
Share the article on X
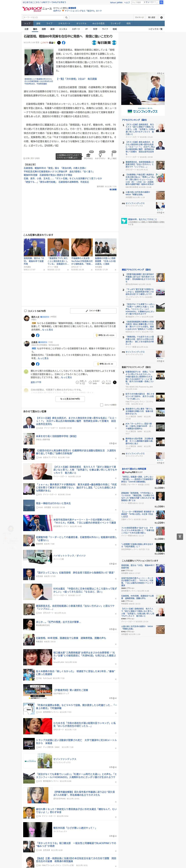59,43
